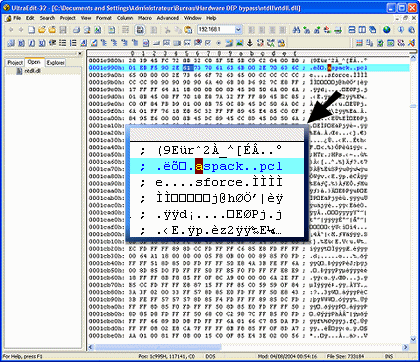This screenshot has height=362, width=420.
Task: Click the New file icon
Action: [31, 30]
